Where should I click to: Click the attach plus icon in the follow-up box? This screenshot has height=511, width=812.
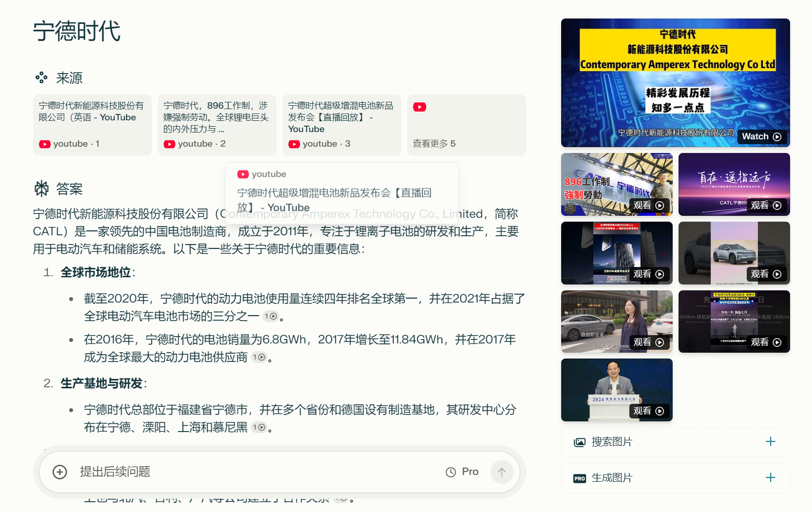59,472
